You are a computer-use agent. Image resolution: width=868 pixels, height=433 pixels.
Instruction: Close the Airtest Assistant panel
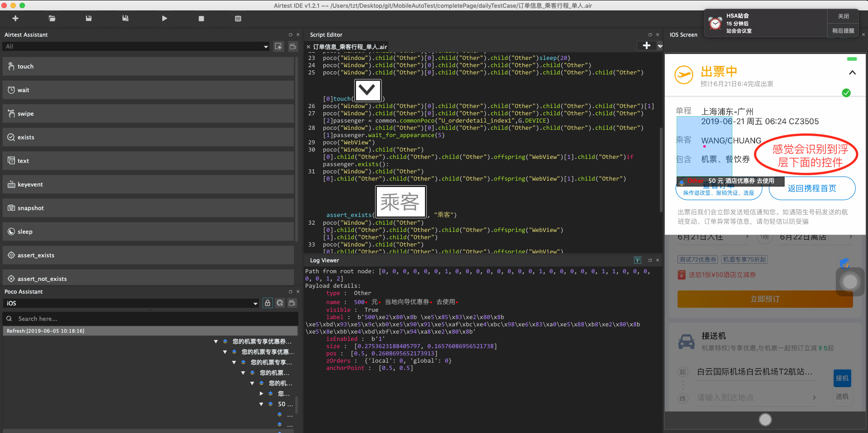[298, 34]
